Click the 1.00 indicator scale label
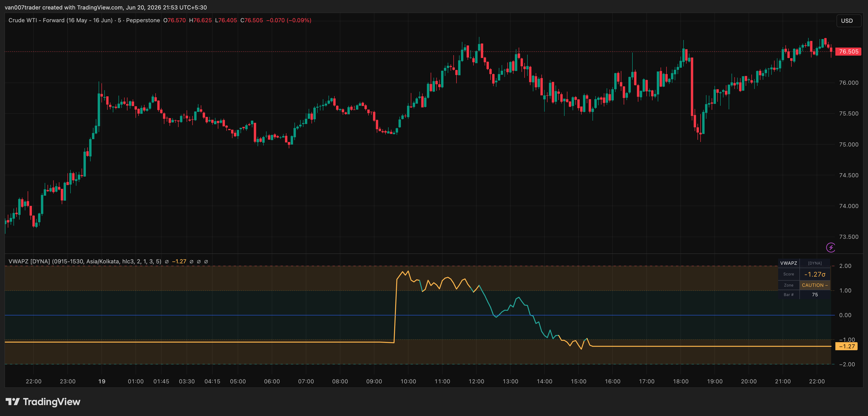Image resolution: width=868 pixels, height=416 pixels. click(845, 291)
